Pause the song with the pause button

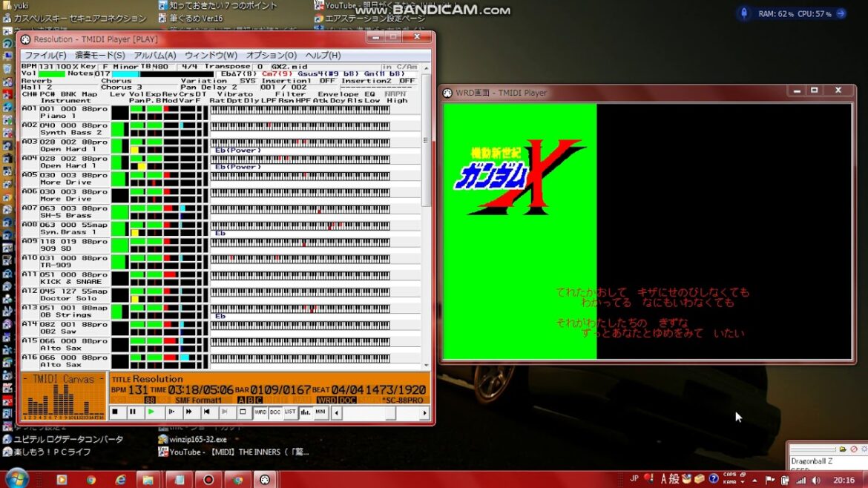pos(133,412)
